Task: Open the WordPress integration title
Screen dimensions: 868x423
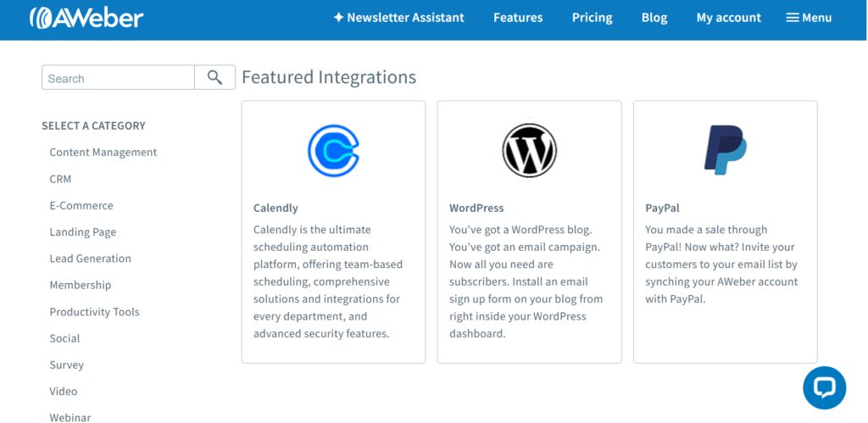Action: (476, 209)
